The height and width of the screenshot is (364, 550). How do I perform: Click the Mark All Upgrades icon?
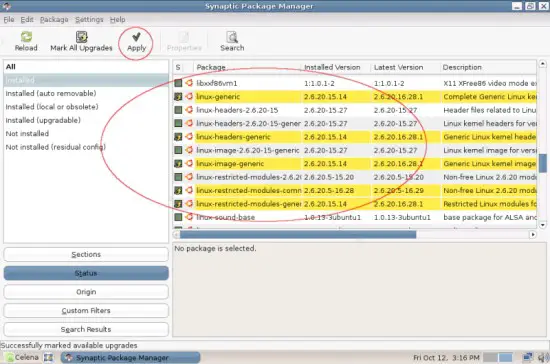pos(81,37)
